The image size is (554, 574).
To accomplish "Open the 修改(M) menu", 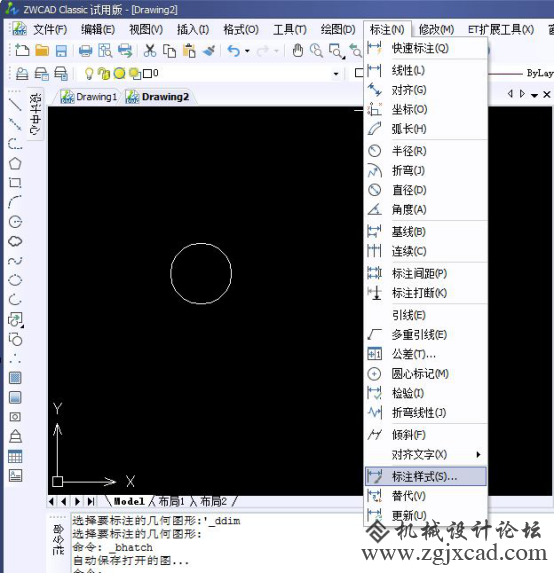I will pyautogui.click(x=436, y=29).
